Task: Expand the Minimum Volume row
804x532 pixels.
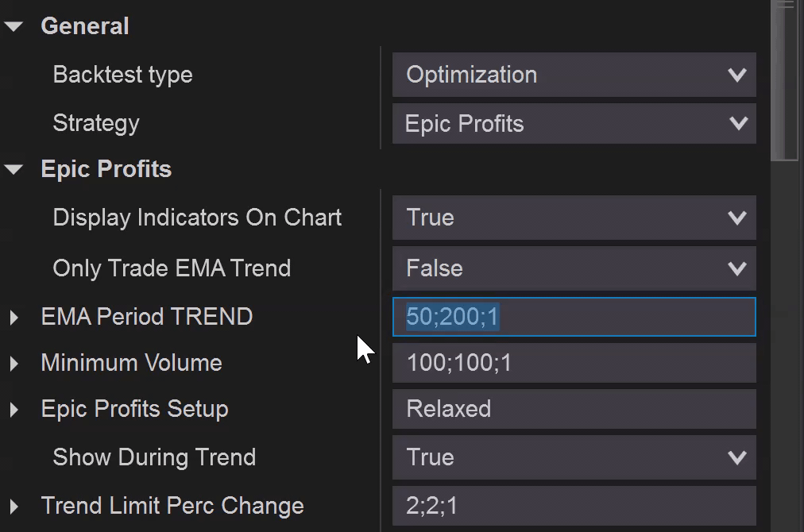Action: [14, 364]
